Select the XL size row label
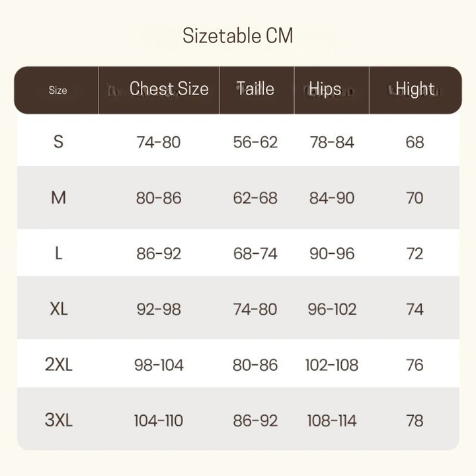The width and height of the screenshot is (476, 476). click(x=58, y=309)
